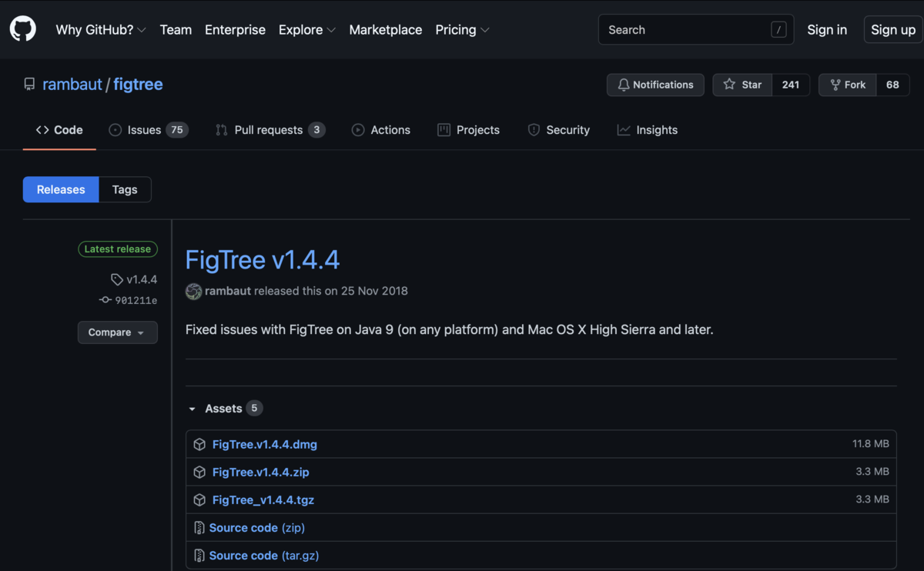The image size is (924, 571).
Task: Click the package icon for FigTree.v1.4.4.zip
Action: click(199, 472)
